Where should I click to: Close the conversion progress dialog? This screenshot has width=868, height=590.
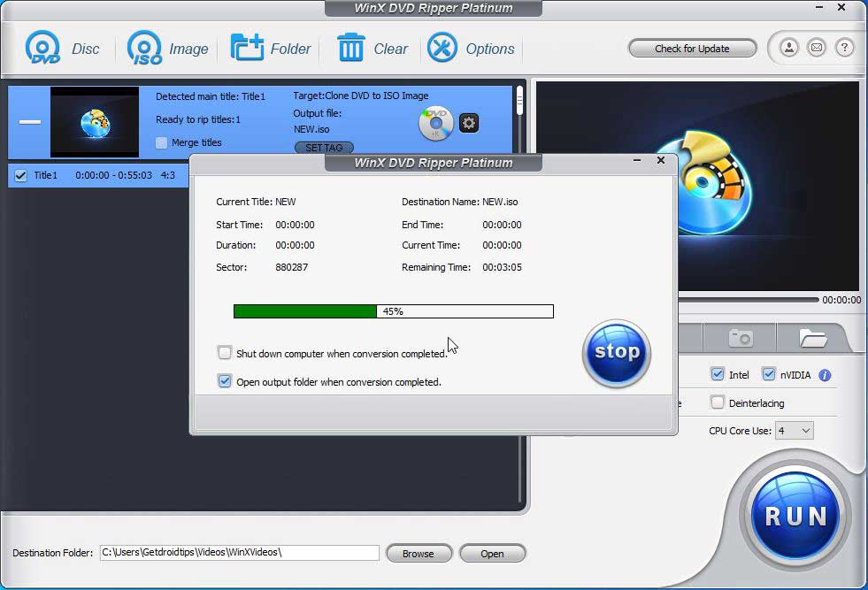[x=660, y=160]
